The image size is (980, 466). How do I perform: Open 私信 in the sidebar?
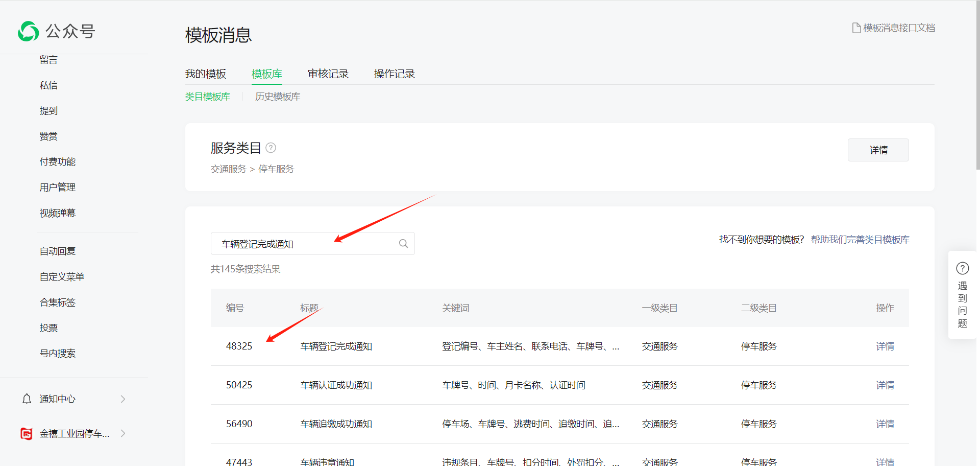click(48, 85)
